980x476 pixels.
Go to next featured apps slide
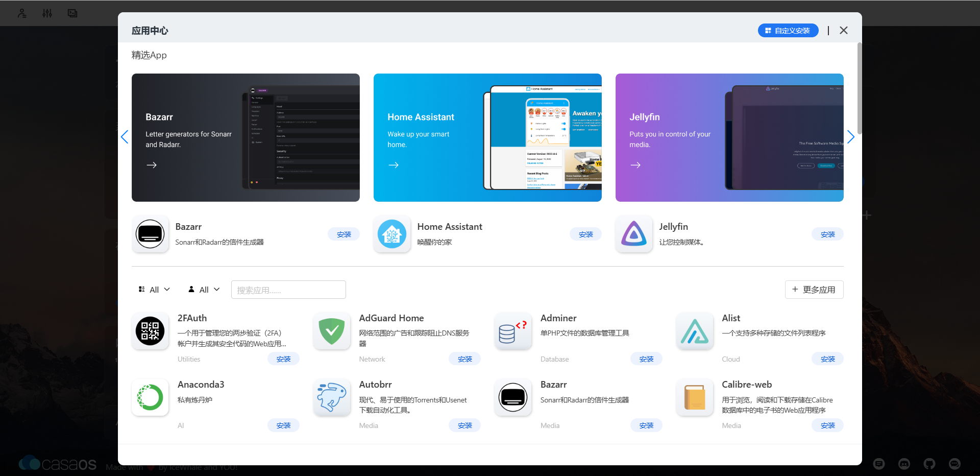coord(850,137)
